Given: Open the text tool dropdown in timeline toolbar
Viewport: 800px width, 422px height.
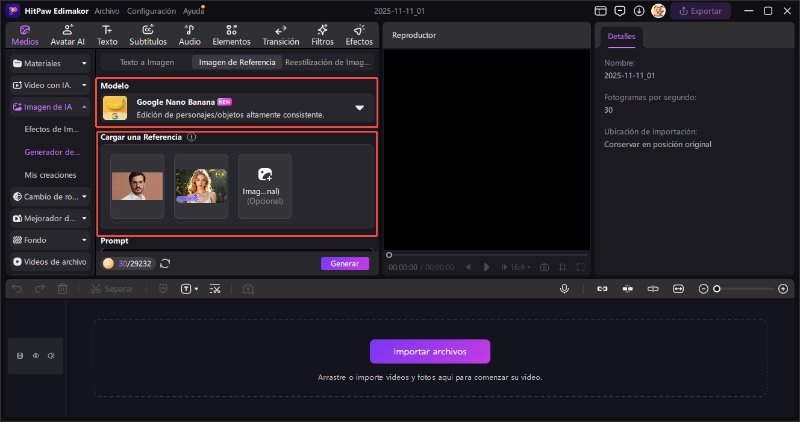Looking at the screenshot, I should [189, 289].
